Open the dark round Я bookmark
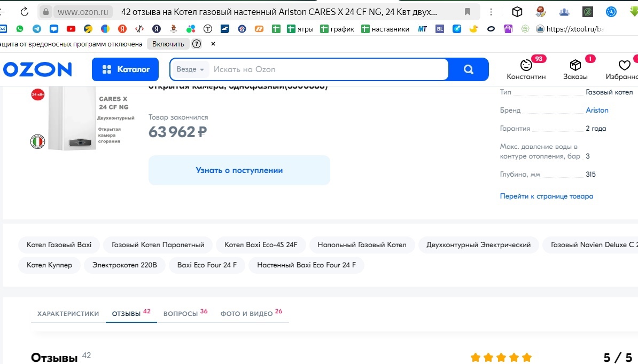The image size is (638, 364). [x=156, y=29]
